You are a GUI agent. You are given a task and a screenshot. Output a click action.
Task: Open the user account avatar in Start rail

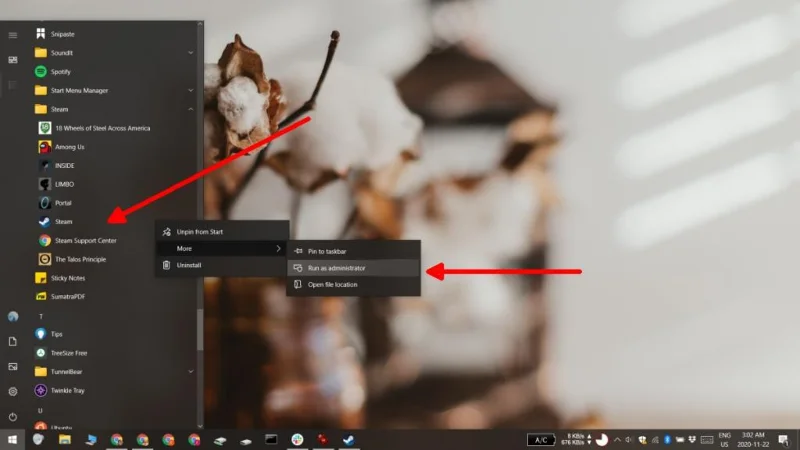[x=13, y=316]
